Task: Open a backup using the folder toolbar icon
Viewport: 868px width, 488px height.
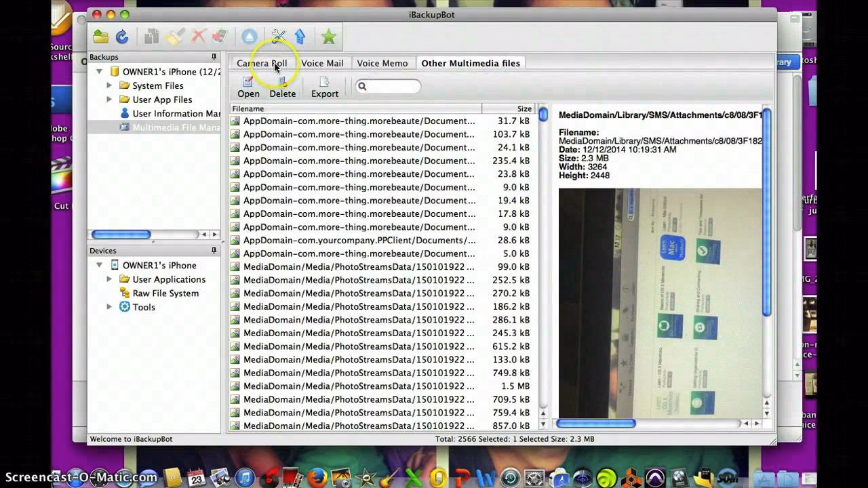Action: (x=100, y=36)
